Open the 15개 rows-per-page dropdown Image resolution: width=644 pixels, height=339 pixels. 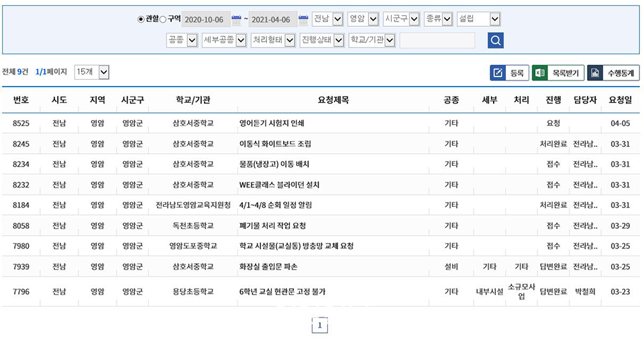pyautogui.click(x=92, y=71)
